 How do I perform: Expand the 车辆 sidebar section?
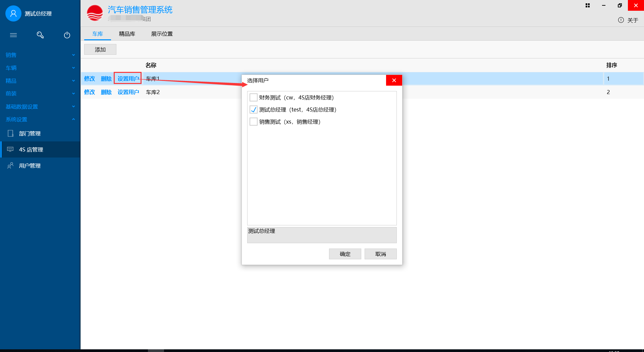pos(73,68)
